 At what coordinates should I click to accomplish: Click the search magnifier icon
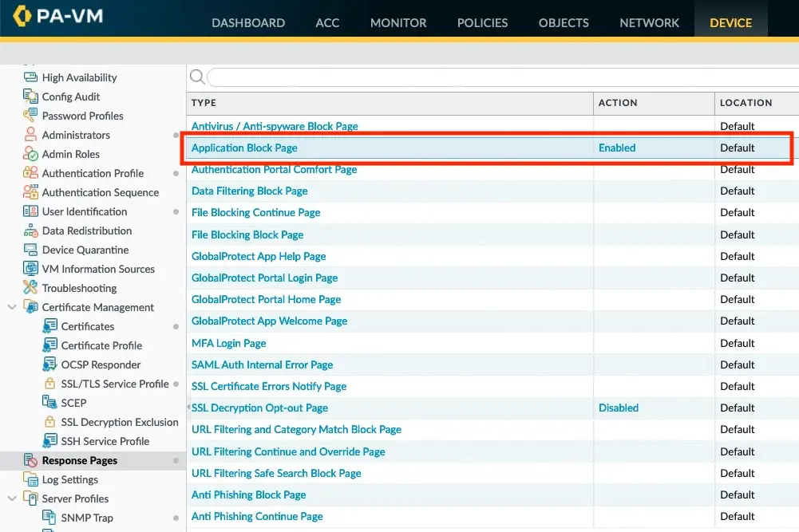click(x=196, y=77)
